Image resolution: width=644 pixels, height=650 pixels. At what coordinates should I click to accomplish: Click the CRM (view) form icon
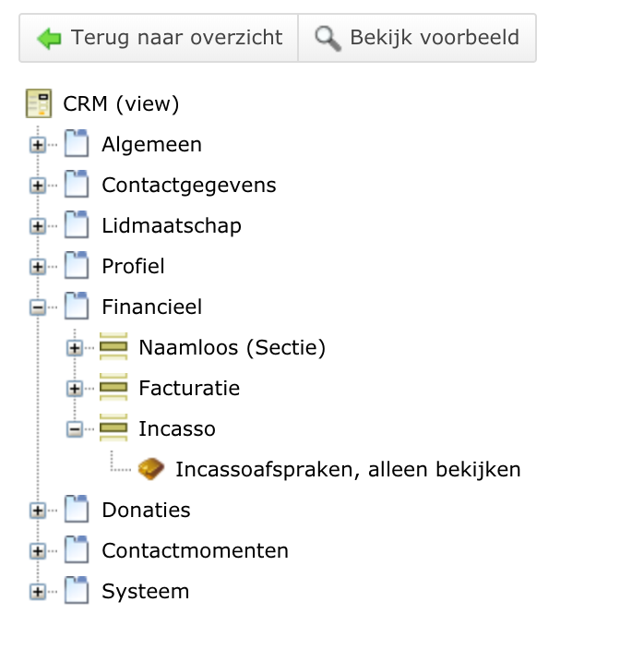[x=39, y=103]
